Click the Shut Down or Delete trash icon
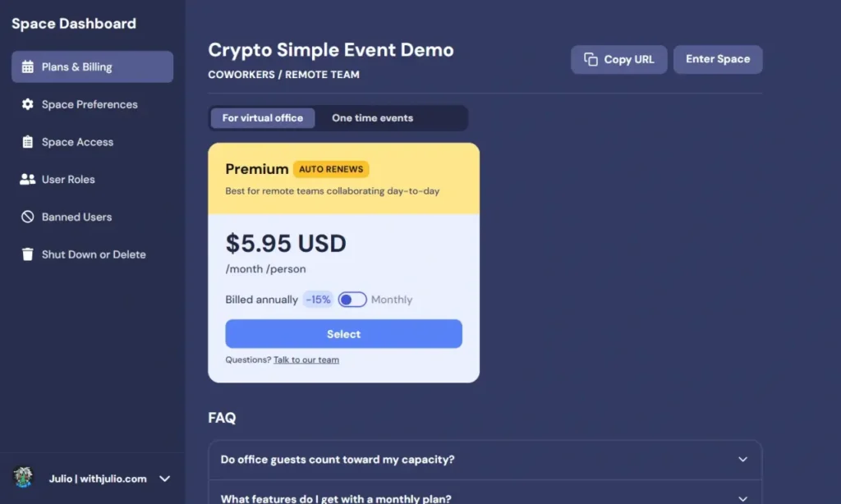 pos(27,254)
